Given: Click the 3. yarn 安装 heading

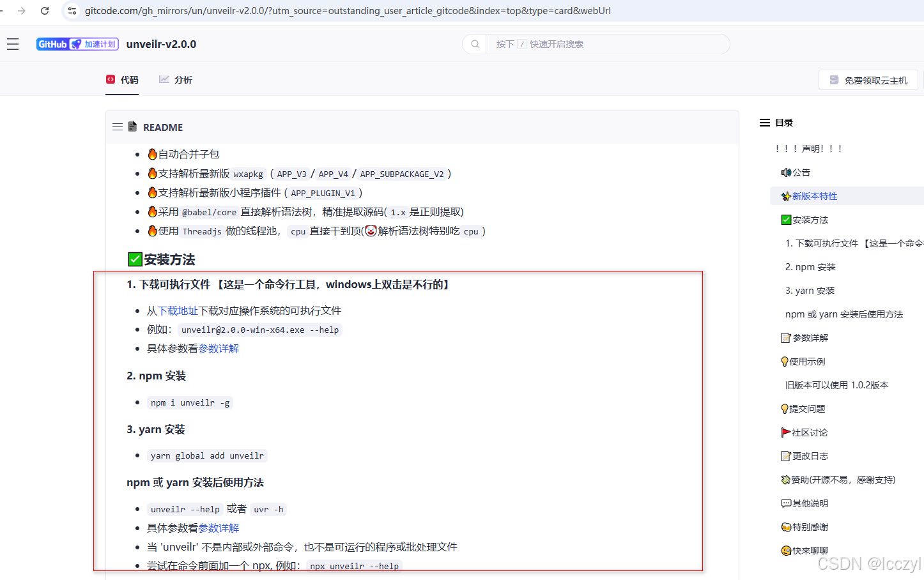Looking at the screenshot, I should point(155,429).
